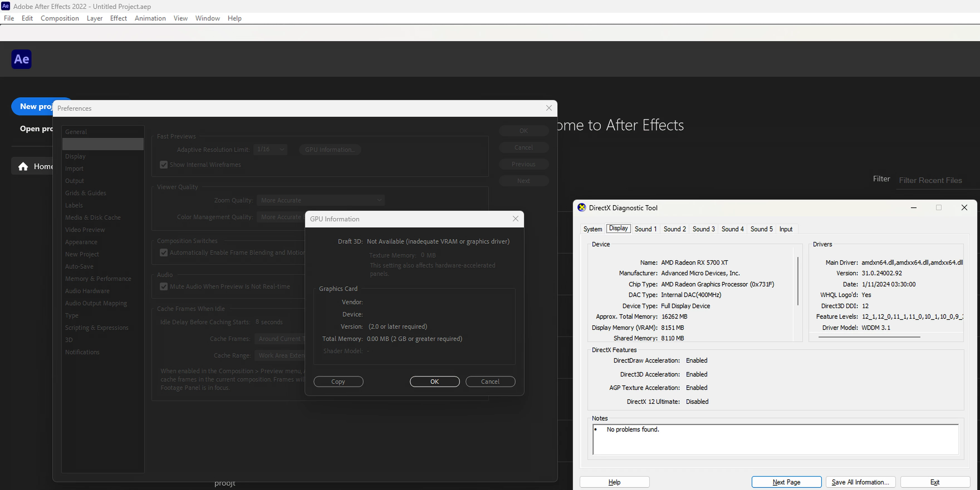980x490 pixels.
Task: Click the After Effects Ae logo icon
Action: point(21,59)
